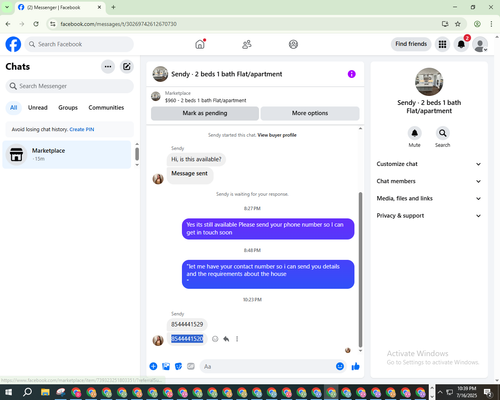
Task: Show hidden system tray icons
Action: tap(440, 392)
